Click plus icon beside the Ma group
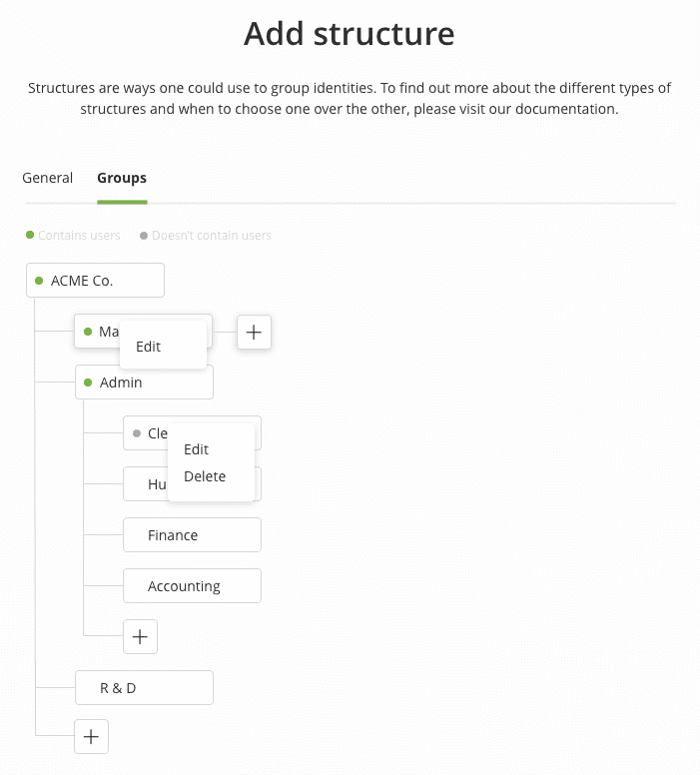 254,333
